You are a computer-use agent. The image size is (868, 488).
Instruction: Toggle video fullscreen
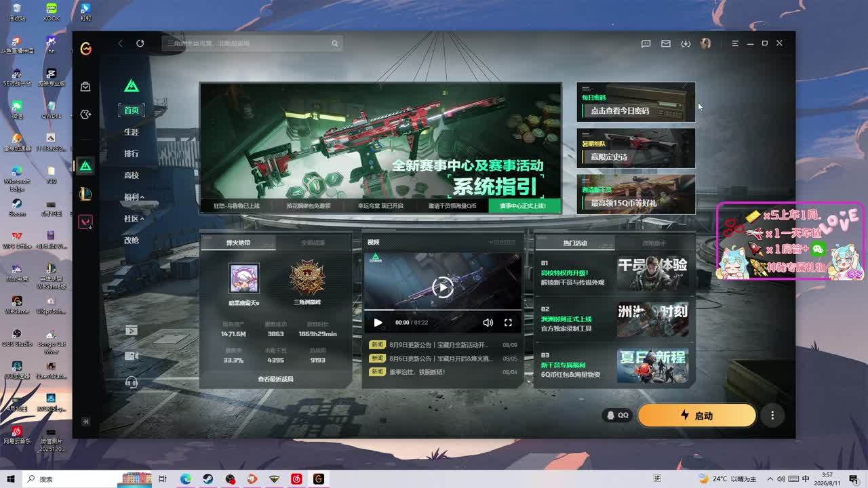click(x=508, y=323)
